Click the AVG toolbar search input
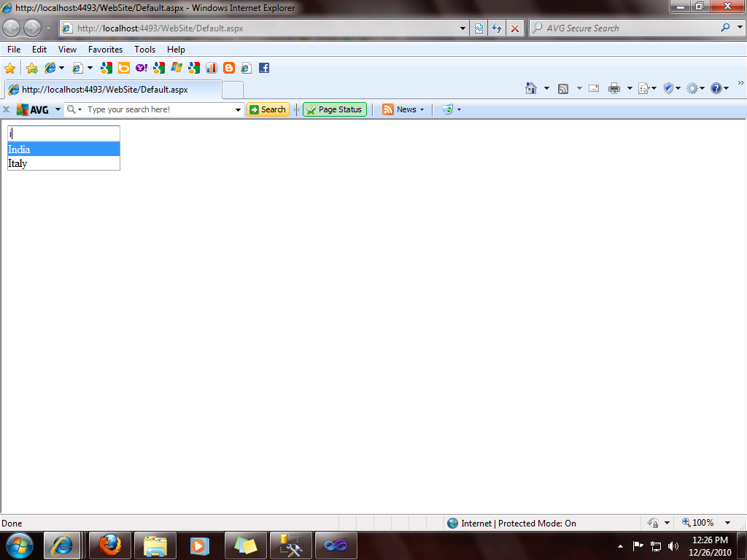This screenshot has height=560, width=747. (160, 109)
